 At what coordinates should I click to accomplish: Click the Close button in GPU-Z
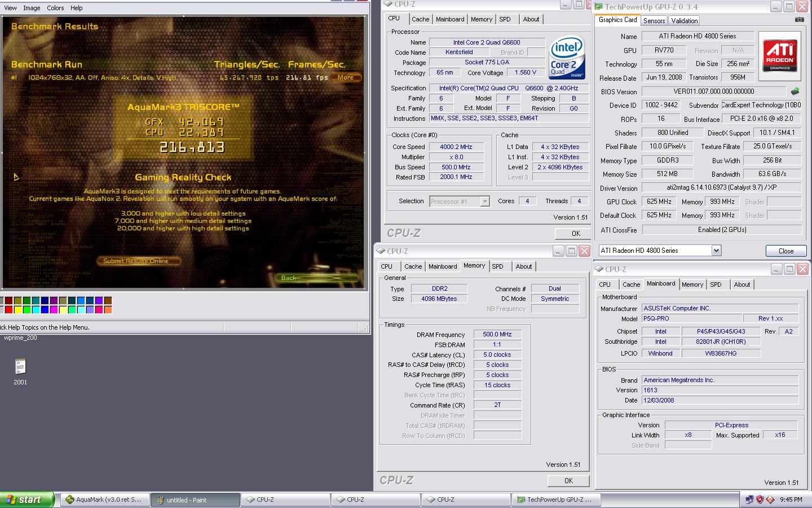(x=785, y=251)
